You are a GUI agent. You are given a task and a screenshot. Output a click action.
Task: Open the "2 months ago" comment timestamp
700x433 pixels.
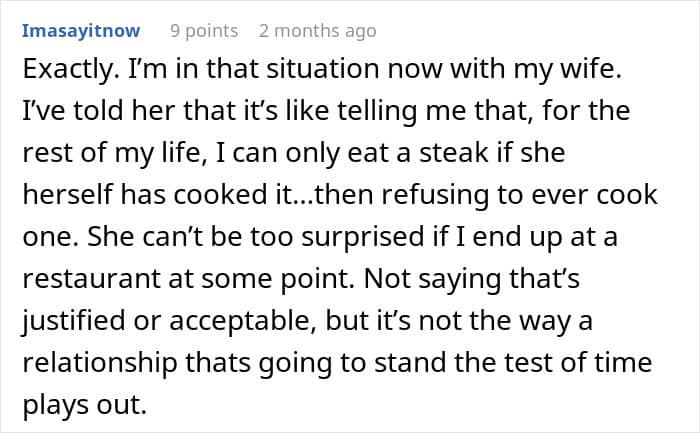point(317,30)
